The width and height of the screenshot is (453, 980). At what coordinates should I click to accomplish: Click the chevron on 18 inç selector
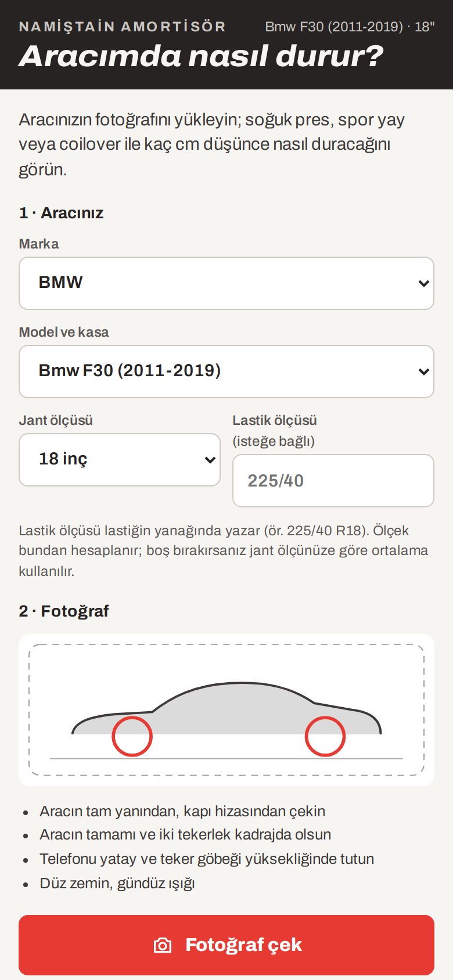[210, 460]
